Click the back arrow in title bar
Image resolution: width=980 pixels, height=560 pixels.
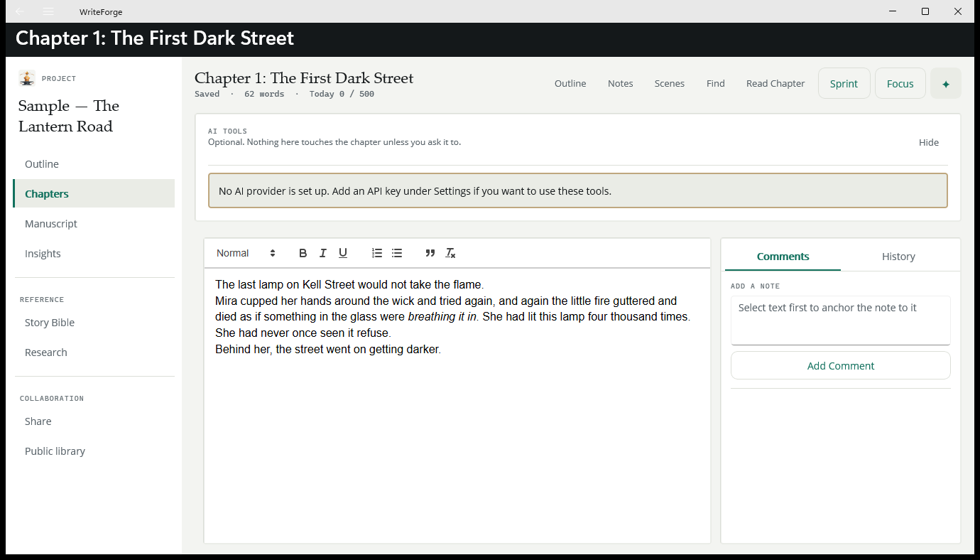[x=19, y=11]
